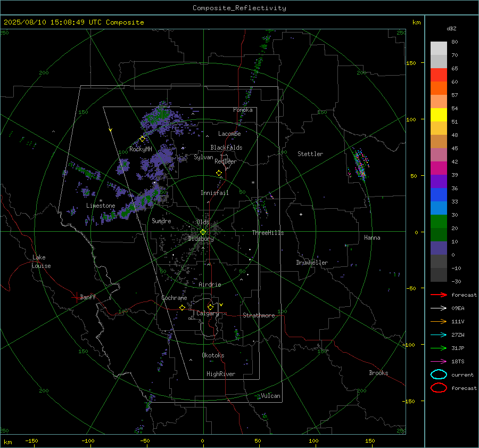Click the white plus marker west of Hanna
The image size is (479, 448).
301,214
